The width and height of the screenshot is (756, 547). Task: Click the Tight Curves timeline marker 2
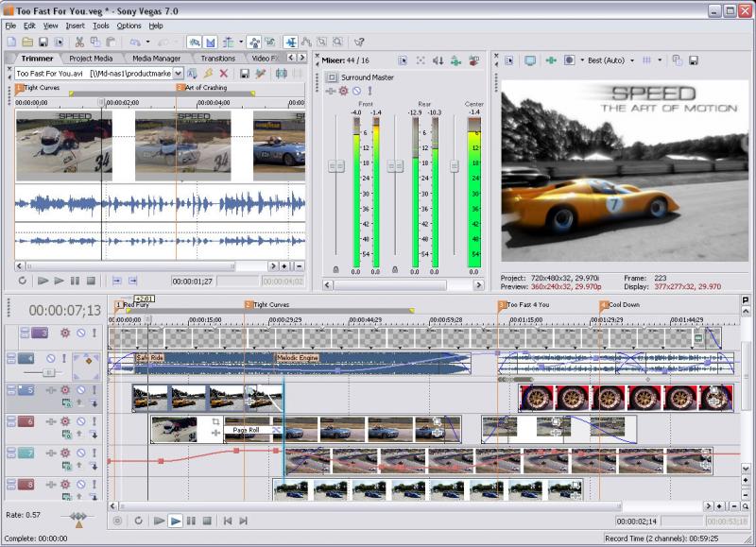(x=249, y=304)
